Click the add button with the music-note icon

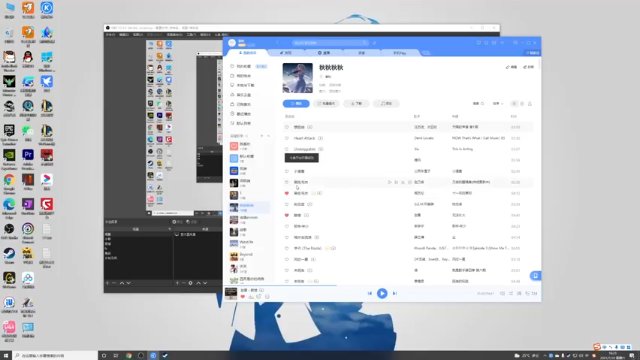[386, 104]
